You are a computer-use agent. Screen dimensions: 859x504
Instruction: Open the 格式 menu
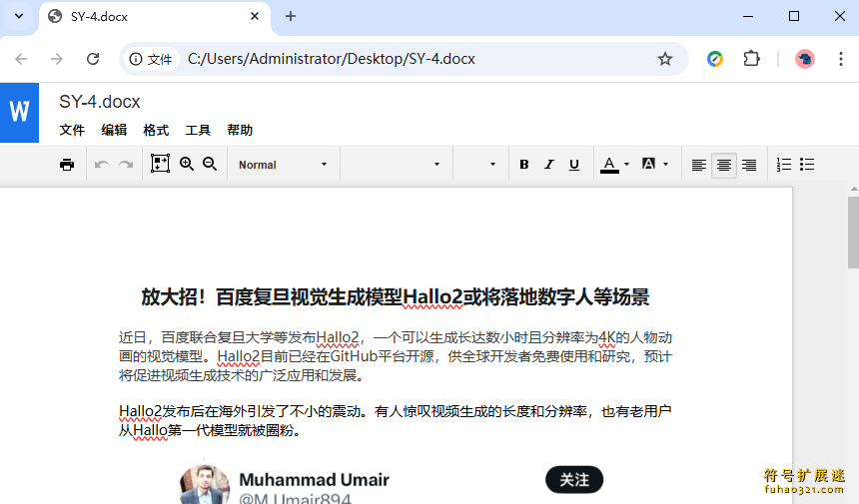pyautogui.click(x=156, y=130)
